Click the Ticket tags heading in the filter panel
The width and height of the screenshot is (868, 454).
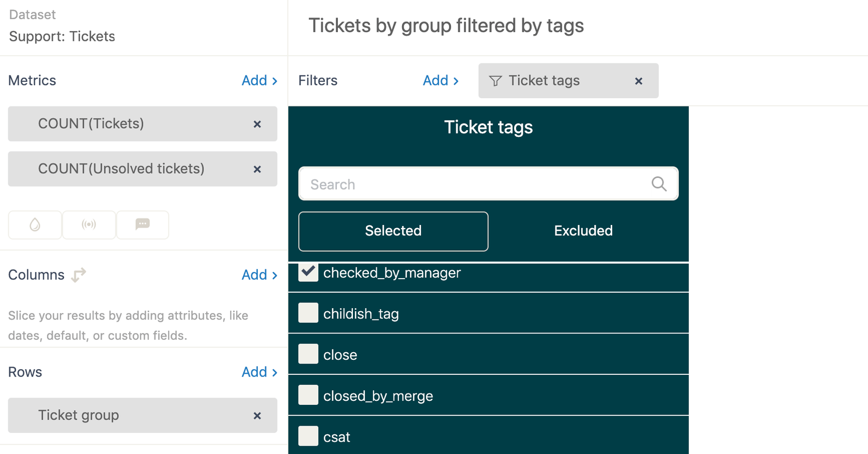(x=488, y=127)
